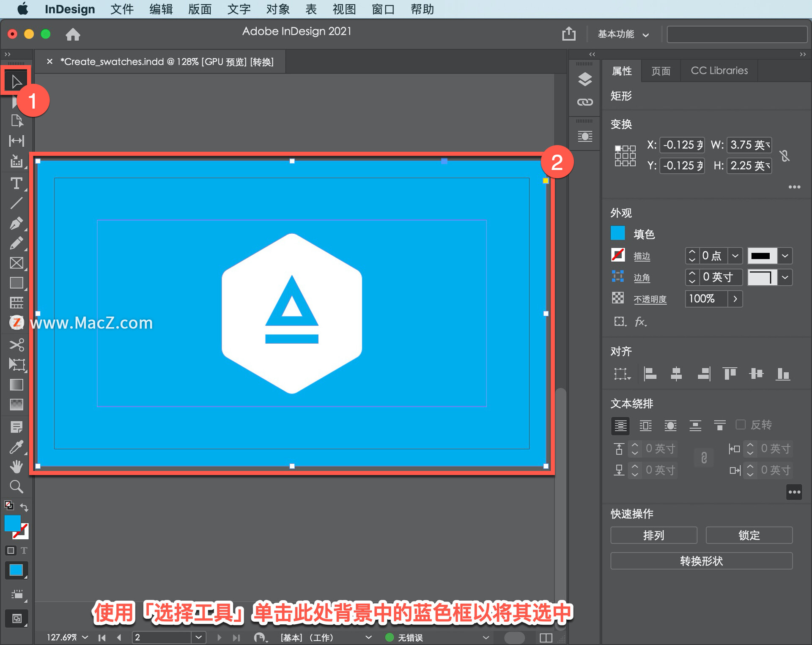This screenshot has width=812, height=645.
Task: Select the Rectangle Frame tool
Action: click(x=16, y=263)
